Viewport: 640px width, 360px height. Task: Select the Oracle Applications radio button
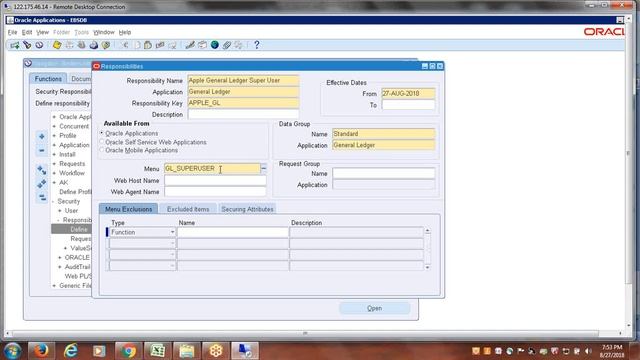click(102, 133)
